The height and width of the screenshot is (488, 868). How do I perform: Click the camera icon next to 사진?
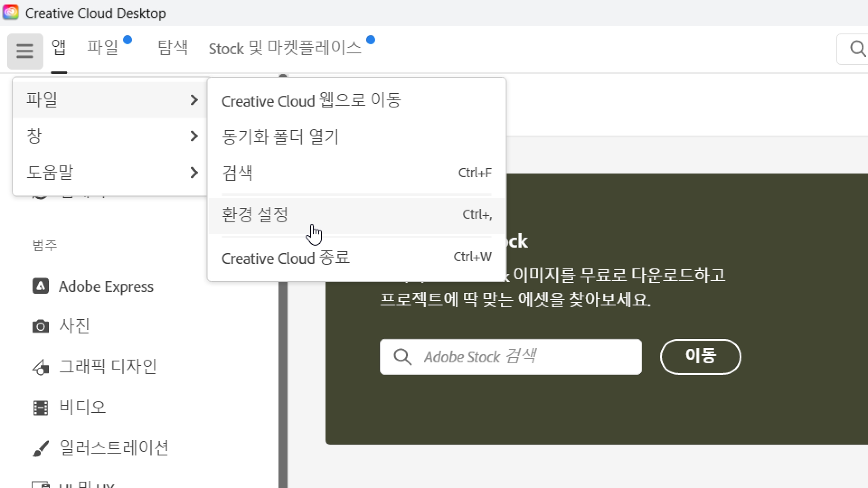[41, 326]
